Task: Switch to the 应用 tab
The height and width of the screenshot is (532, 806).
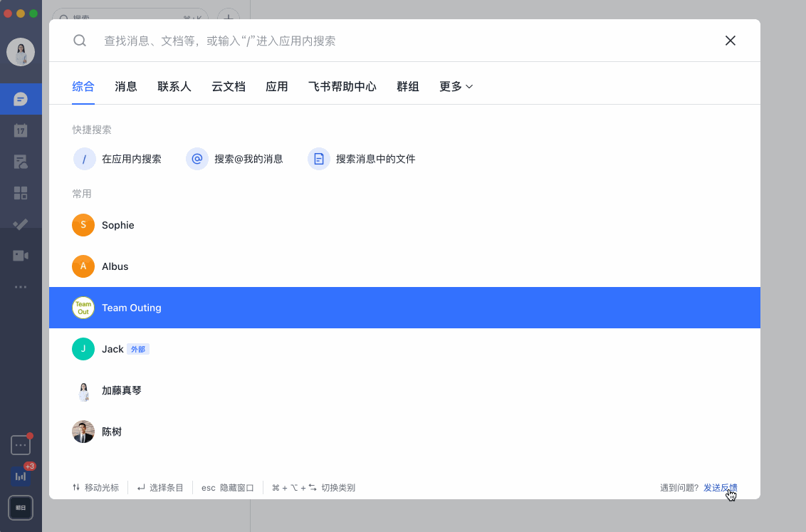Action: pos(276,86)
